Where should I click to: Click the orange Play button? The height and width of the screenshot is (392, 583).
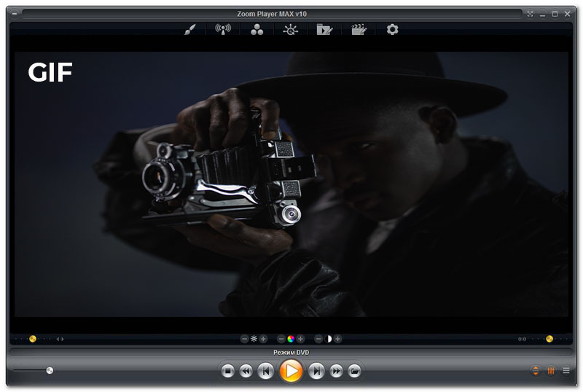(291, 371)
